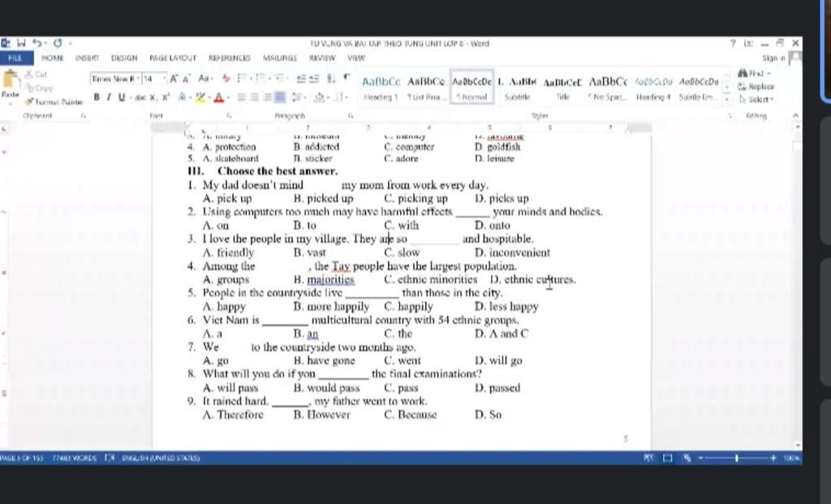The image size is (831, 504).
Task: Apply the red font color button
Action: 219,97
